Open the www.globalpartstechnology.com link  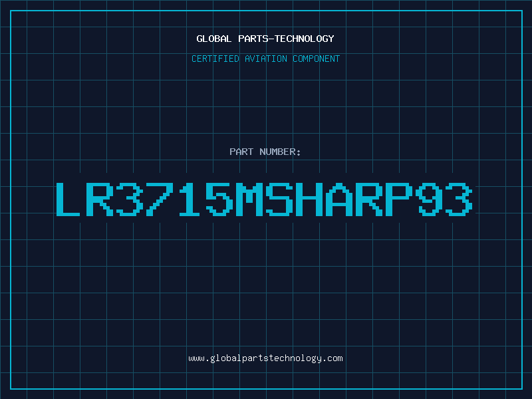click(265, 358)
